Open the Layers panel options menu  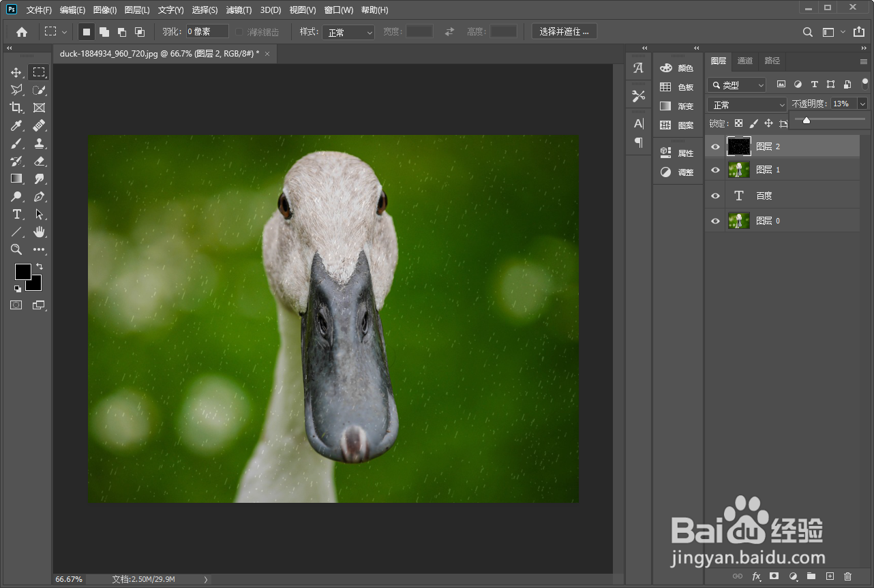pos(864,61)
